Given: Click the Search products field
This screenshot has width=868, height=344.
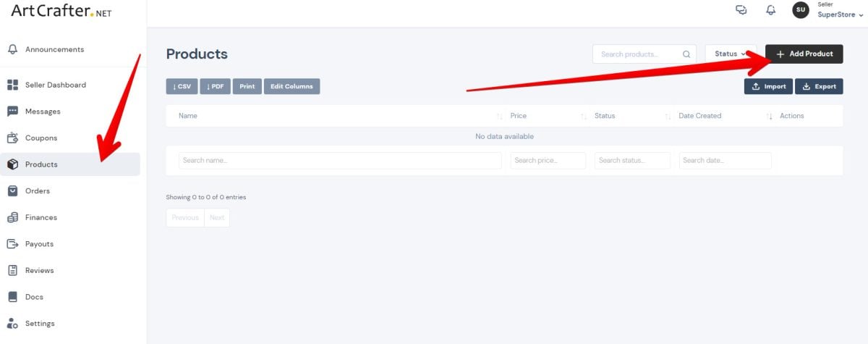Looking at the screenshot, I should pos(644,54).
